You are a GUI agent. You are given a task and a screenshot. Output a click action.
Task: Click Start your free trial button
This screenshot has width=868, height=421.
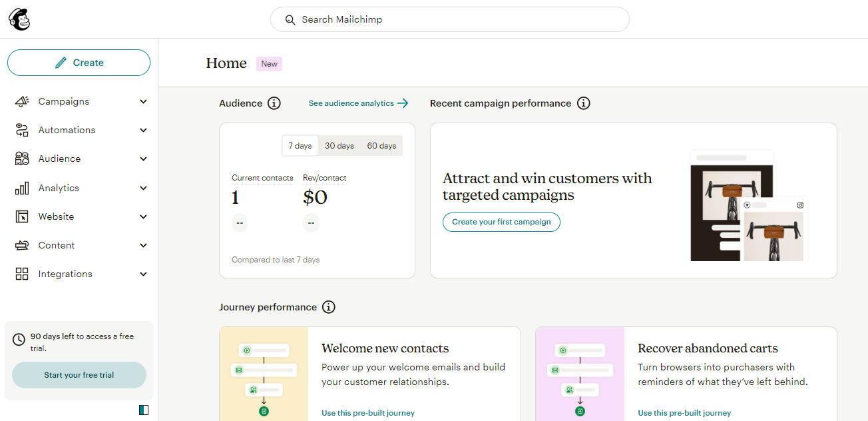coord(79,375)
